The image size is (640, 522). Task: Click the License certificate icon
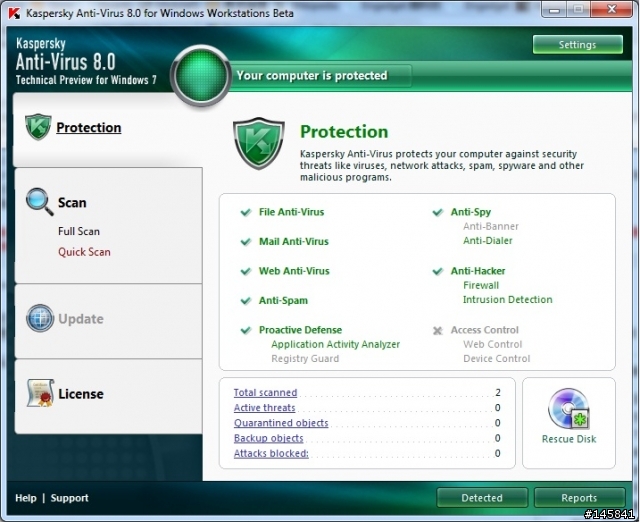pyautogui.click(x=40, y=393)
